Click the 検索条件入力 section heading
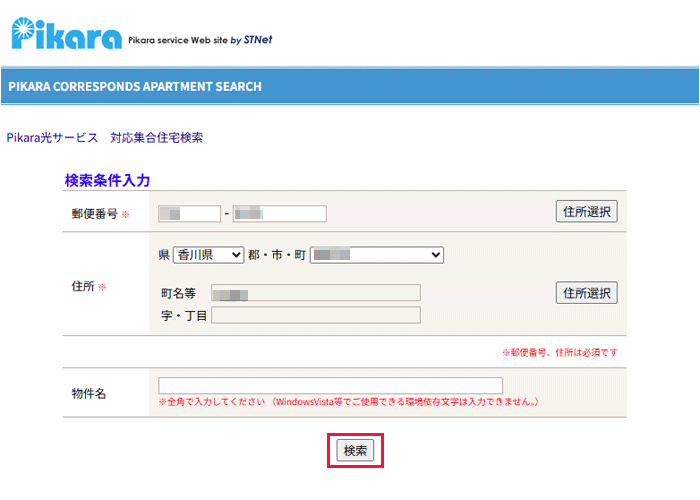700x500 pixels. 107,181
